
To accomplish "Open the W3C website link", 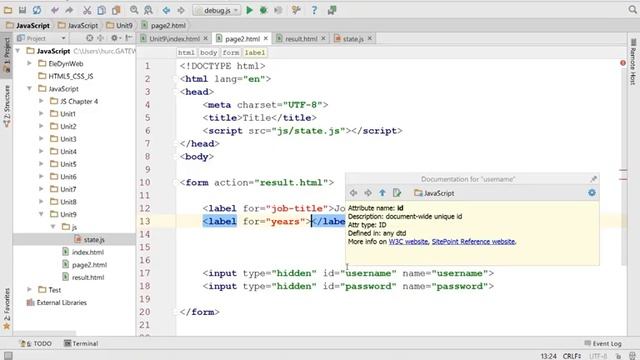I will click(408, 242).
